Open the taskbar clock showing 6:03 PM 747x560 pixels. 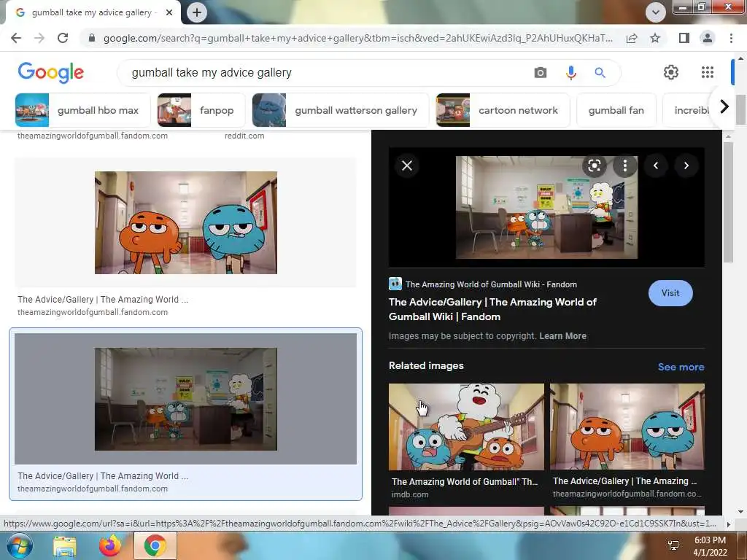(x=710, y=546)
